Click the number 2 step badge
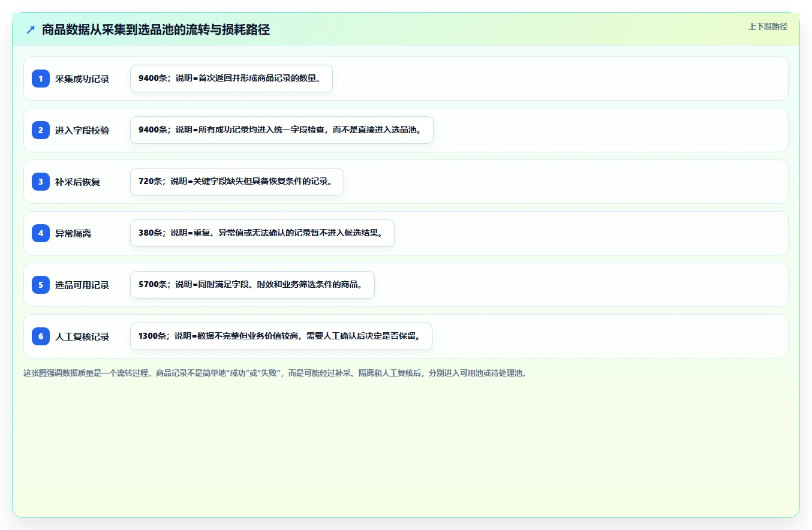This screenshot has height=530, width=812. [41, 130]
